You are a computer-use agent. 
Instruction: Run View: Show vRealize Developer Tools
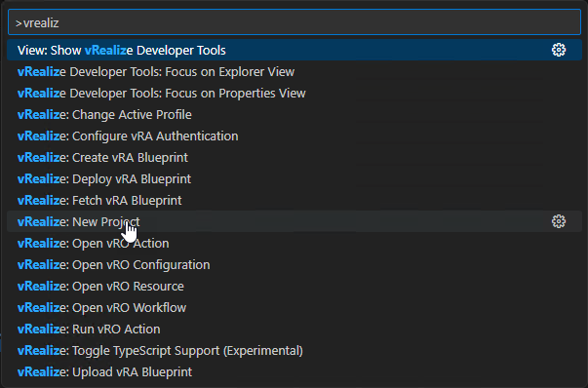pos(294,51)
